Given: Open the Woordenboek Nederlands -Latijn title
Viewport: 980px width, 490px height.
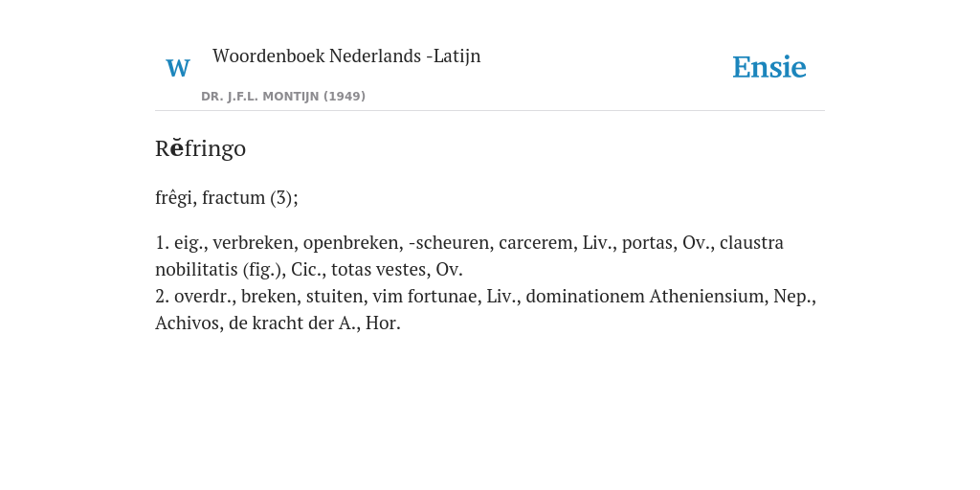Looking at the screenshot, I should tap(346, 56).
